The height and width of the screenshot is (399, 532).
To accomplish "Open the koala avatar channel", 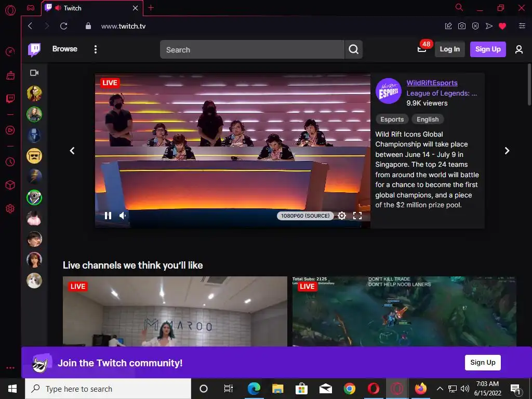I will (x=34, y=197).
